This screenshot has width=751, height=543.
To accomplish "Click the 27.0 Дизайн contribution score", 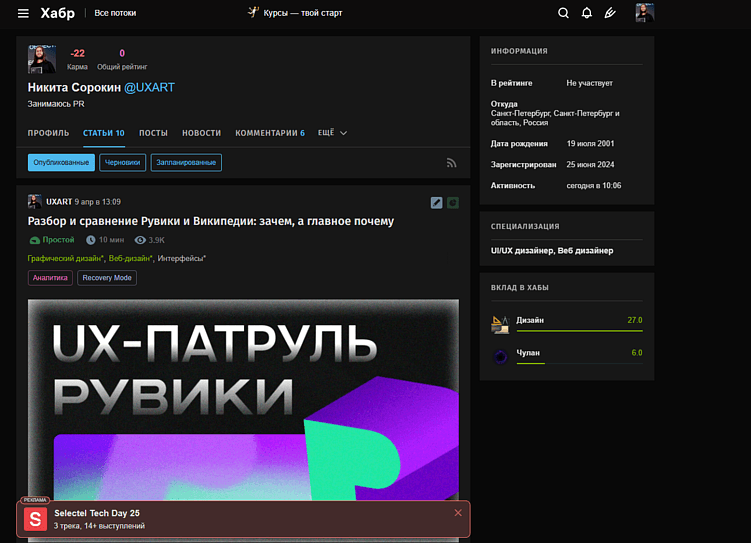I will coord(635,320).
